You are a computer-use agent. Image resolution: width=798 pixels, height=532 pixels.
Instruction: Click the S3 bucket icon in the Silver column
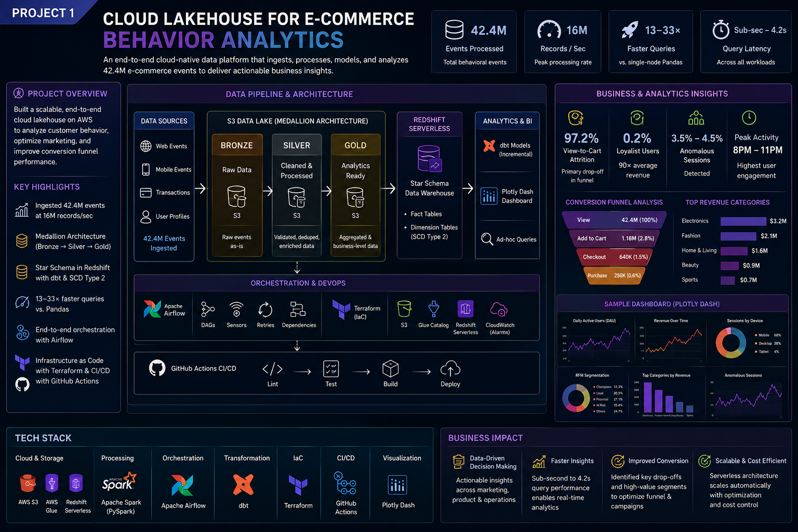tap(297, 197)
